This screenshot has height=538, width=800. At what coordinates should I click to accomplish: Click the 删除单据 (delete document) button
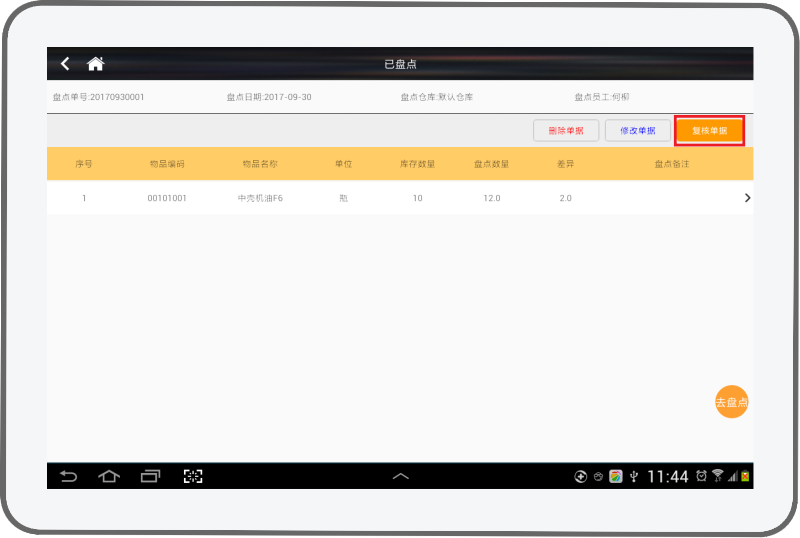click(x=566, y=131)
